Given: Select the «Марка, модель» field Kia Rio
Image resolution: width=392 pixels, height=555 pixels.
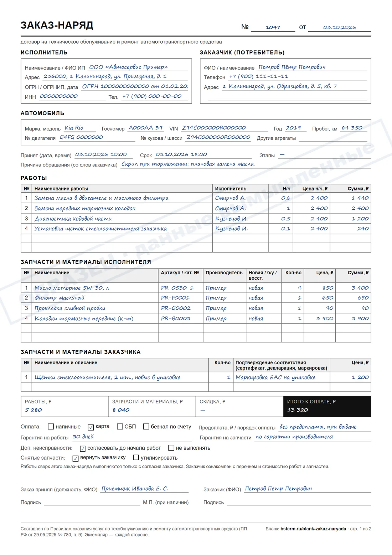Looking at the screenshot, I should 80,128.
